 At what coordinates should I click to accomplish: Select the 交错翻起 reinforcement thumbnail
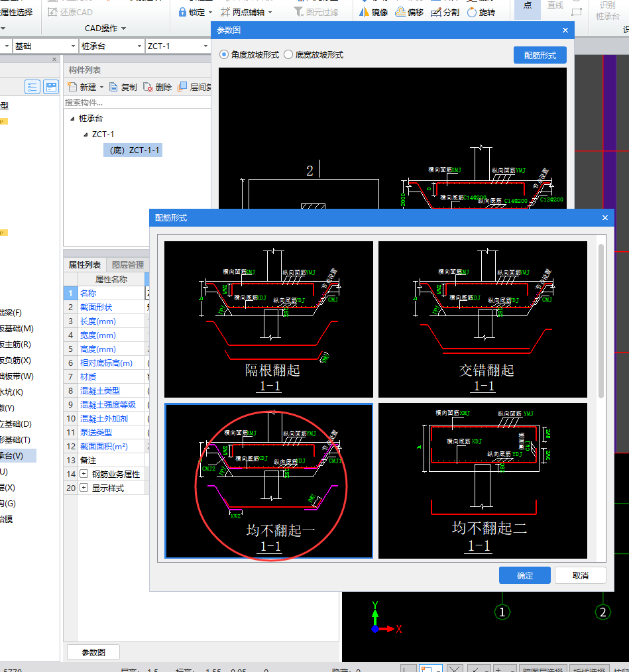point(483,319)
